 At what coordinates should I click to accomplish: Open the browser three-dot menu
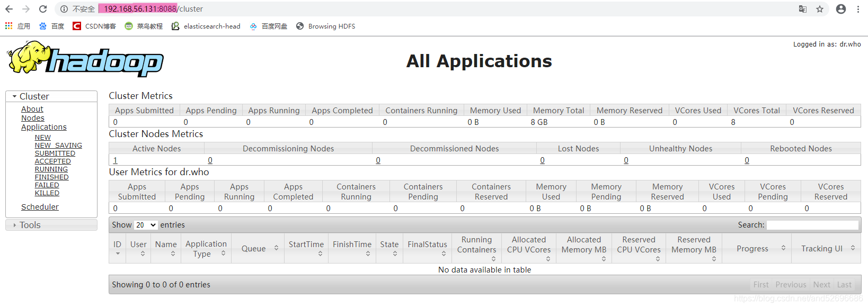coord(858,9)
